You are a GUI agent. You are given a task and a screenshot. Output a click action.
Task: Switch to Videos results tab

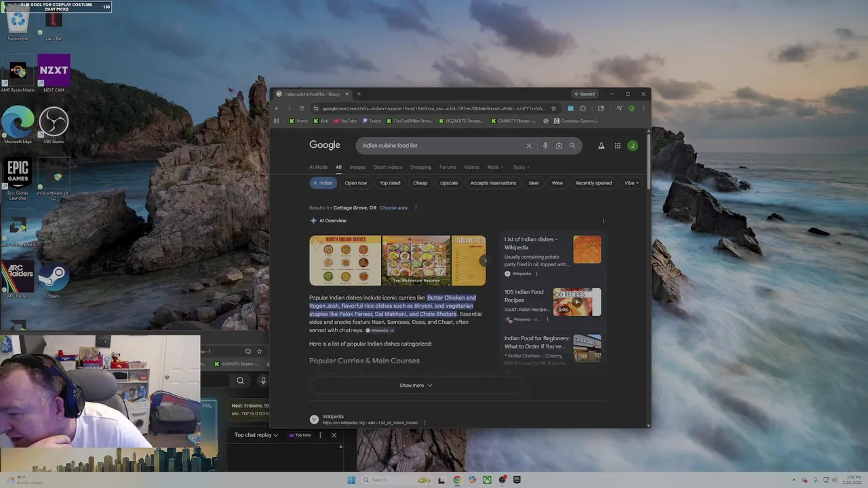point(471,167)
